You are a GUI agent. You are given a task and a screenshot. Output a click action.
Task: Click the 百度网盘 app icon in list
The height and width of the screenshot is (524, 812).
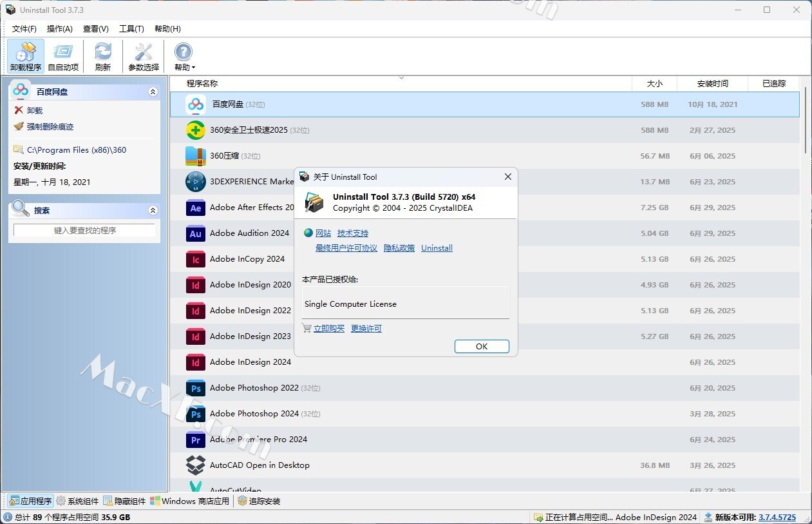196,104
